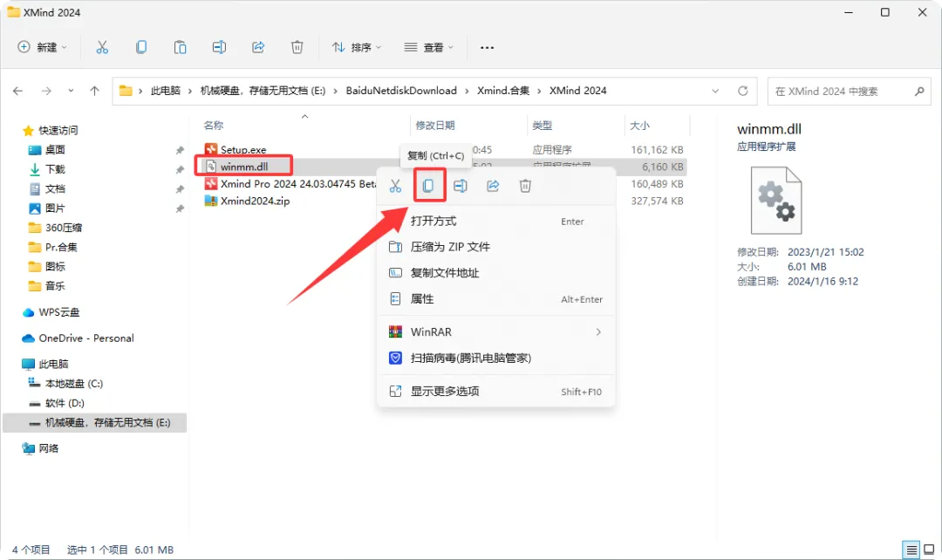The width and height of the screenshot is (942, 560).
Task: Sort by 类型 column header
Action: (x=542, y=126)
